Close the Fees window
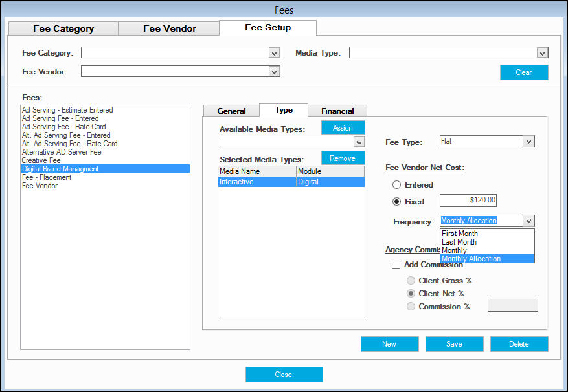This screenshot has width=568, height=392. pos(284,375)
